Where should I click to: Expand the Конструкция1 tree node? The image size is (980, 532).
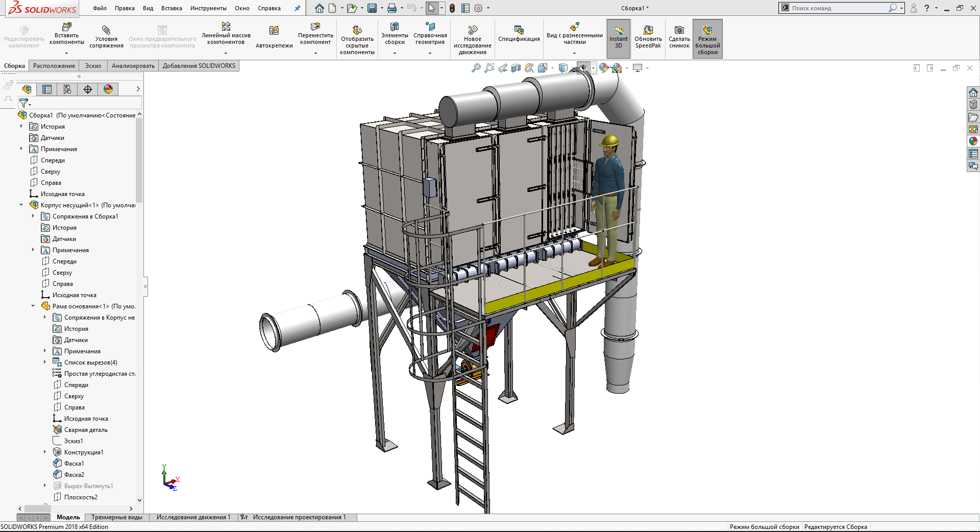pyautogui.click(x=45, y=452)
